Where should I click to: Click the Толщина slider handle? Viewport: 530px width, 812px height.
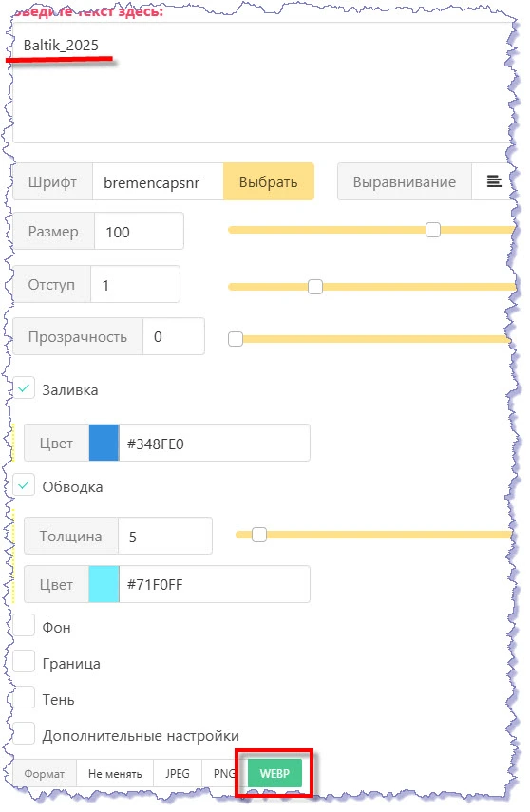259,535
